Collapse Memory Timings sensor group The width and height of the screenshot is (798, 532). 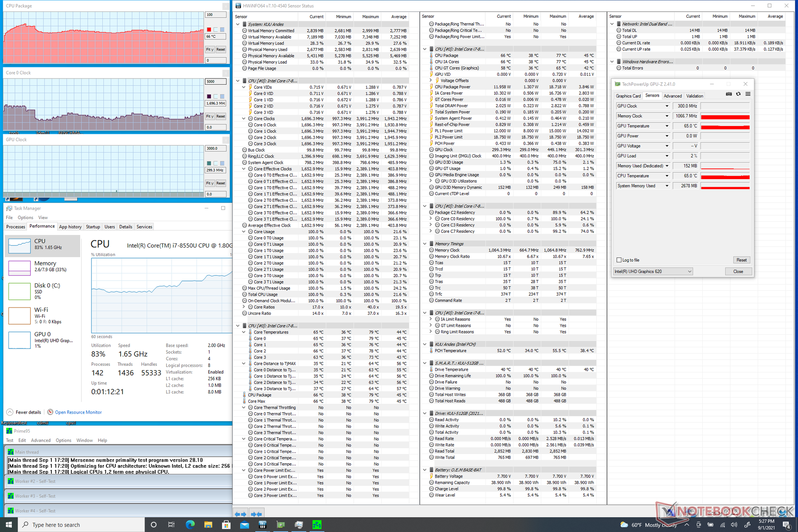[x=425, y=244]
